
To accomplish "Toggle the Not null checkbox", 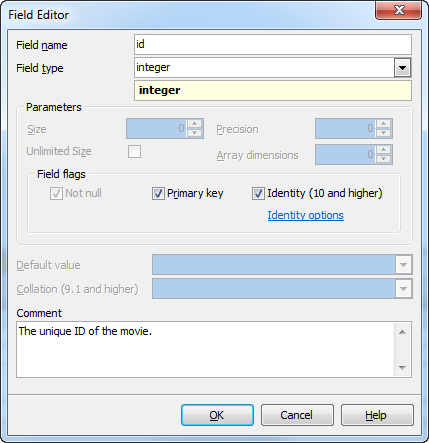I will click(56, 193).
